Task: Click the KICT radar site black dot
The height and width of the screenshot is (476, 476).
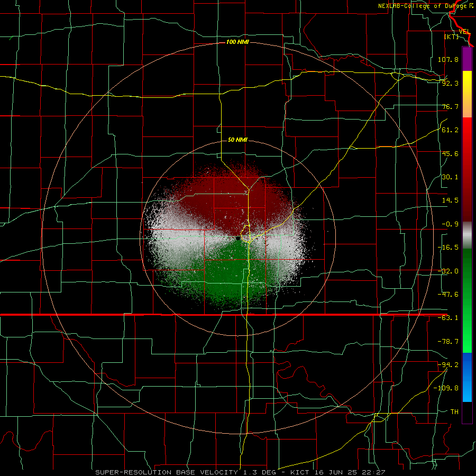Action: tap(238, 239)
